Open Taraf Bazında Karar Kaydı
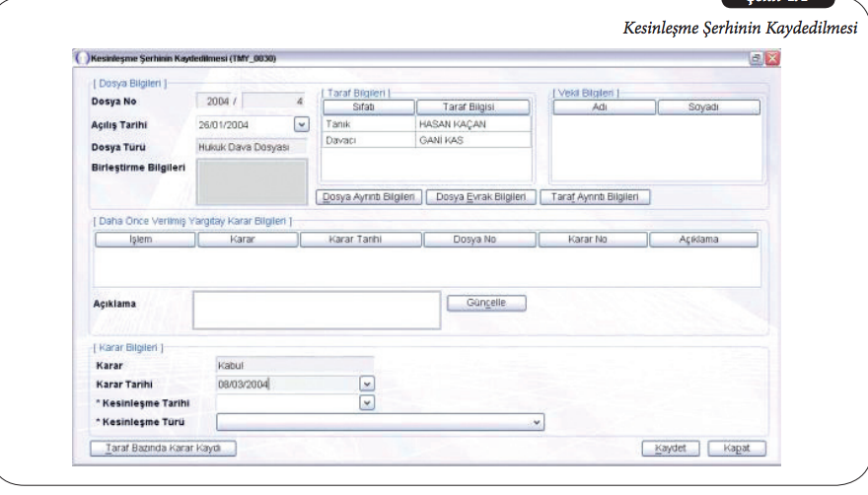Image resolution: width=868 pixels, height=495 pixels. (164, 449)
